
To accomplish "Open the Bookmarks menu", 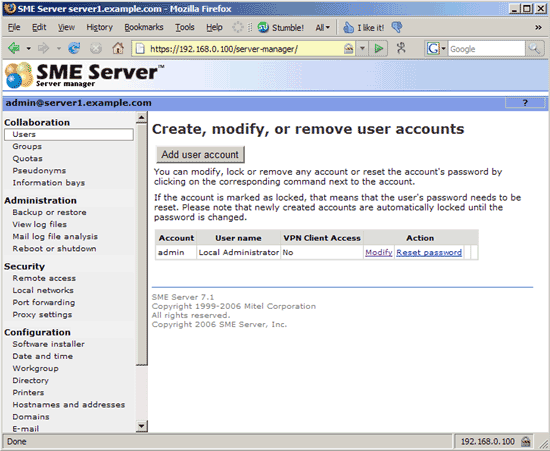I will tap(144, 27).
